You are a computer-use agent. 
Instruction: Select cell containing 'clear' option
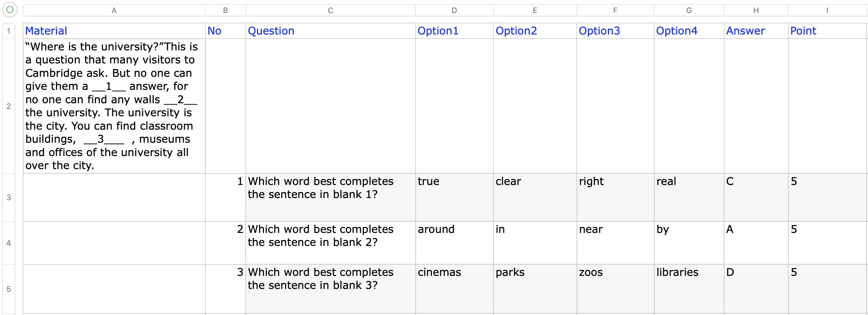point(535,197)
